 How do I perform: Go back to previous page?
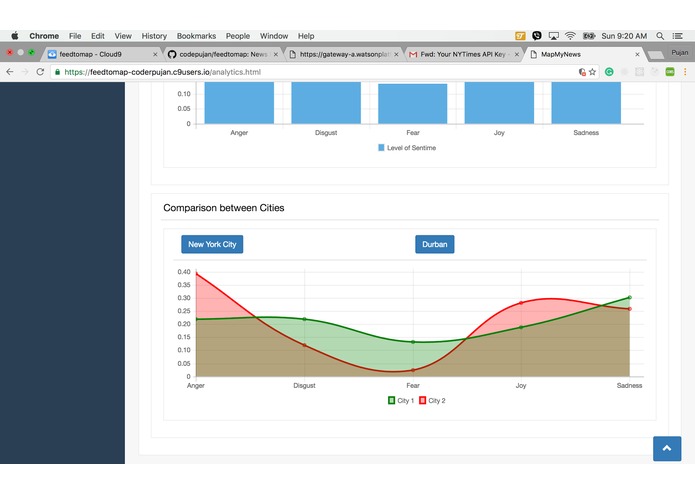tap(10, 72)
